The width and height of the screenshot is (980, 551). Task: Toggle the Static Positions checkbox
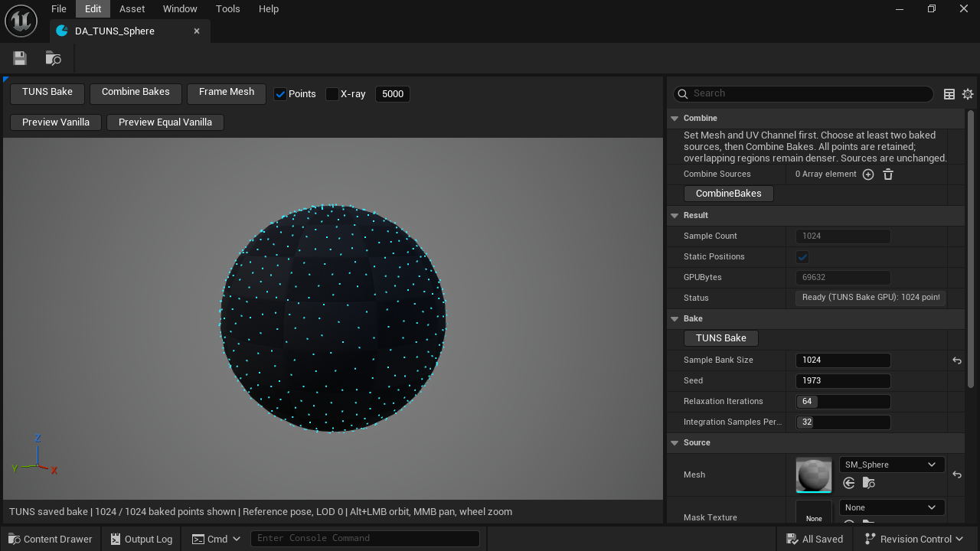[x=802, y=257]
